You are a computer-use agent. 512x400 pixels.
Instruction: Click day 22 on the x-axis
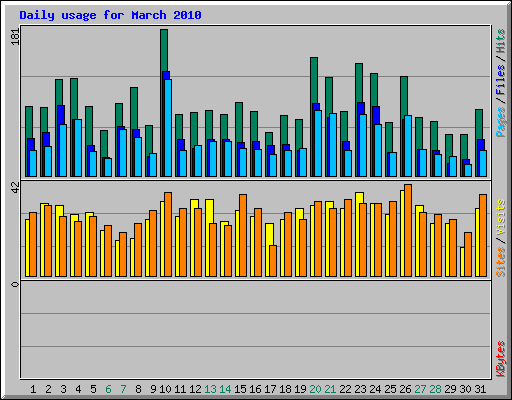[345, 389]
